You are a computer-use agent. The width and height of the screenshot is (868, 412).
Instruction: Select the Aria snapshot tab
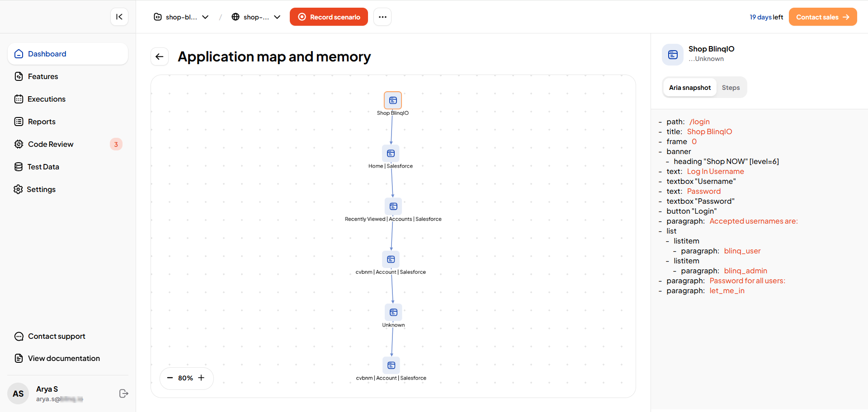coord(689,87)
